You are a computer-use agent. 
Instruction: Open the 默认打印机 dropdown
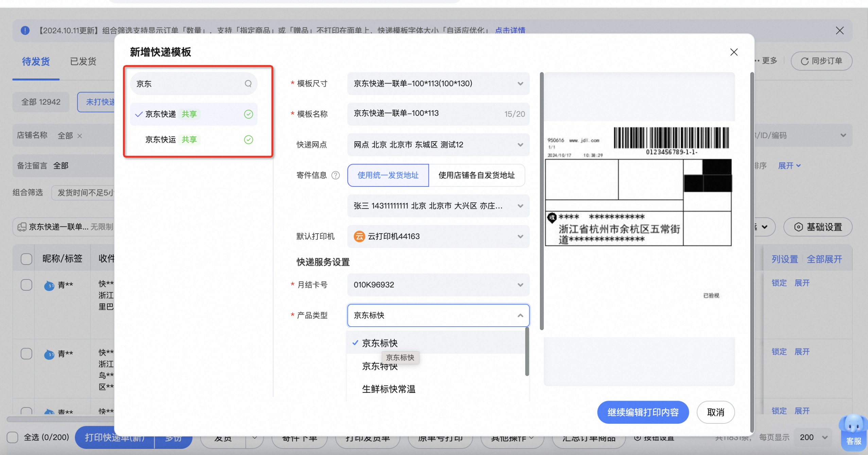[438, 236]
